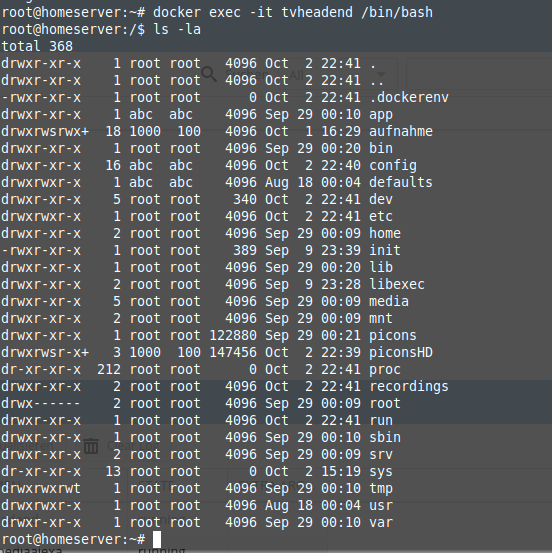Click the faded 'Clear Log' button text

tap(133, 446)
